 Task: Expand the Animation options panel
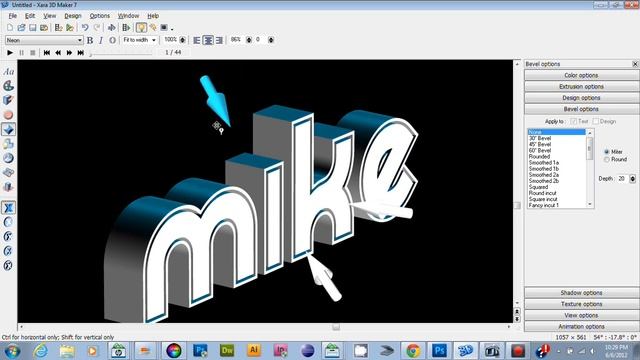[x=581, y=327]
